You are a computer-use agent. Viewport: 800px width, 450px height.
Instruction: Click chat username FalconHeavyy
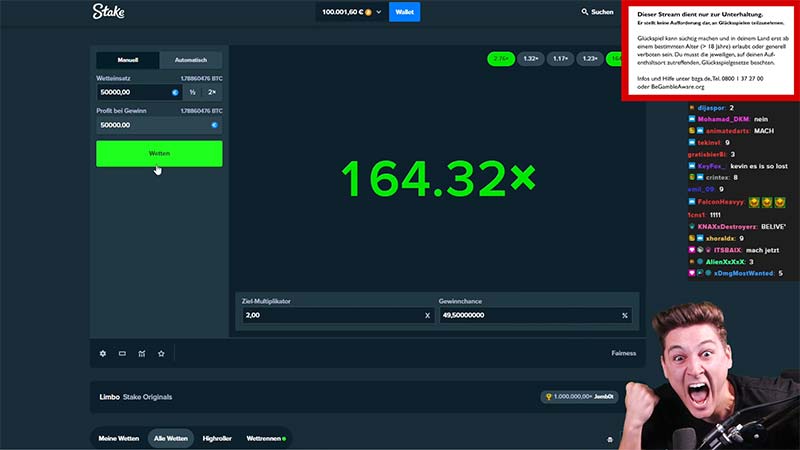tap(721, 202)
